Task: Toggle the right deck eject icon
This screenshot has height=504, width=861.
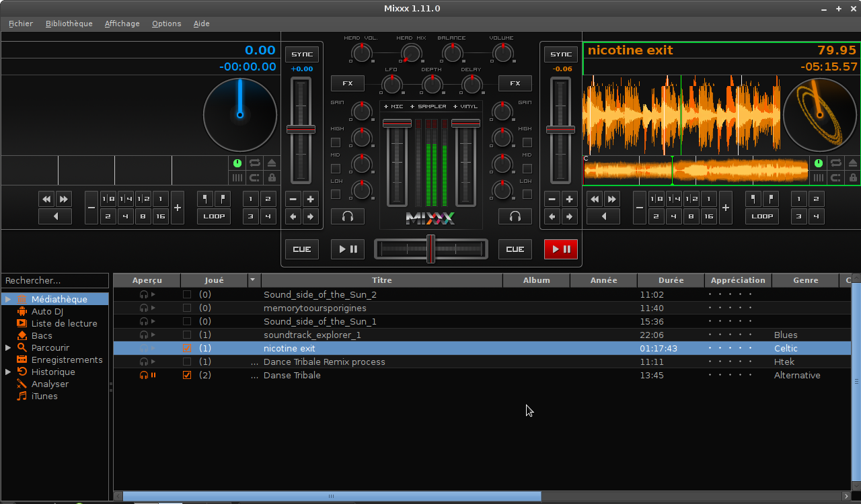Action: tap(853, 163)
